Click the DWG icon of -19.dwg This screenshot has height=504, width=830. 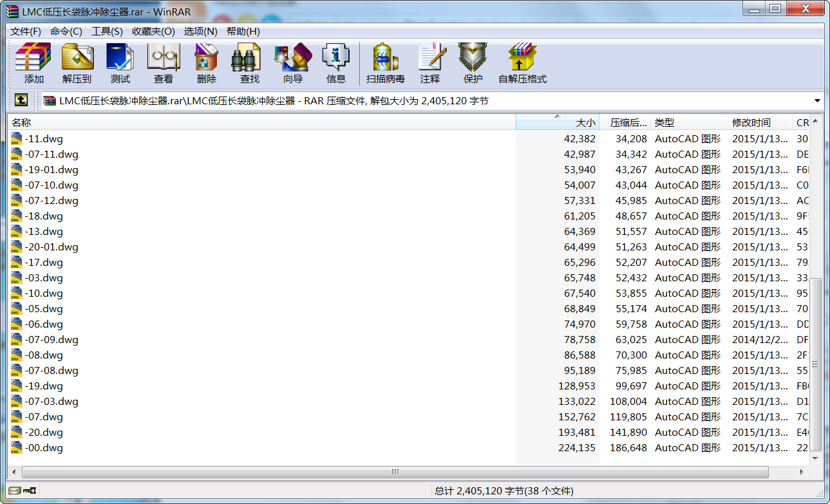(17, 386)
